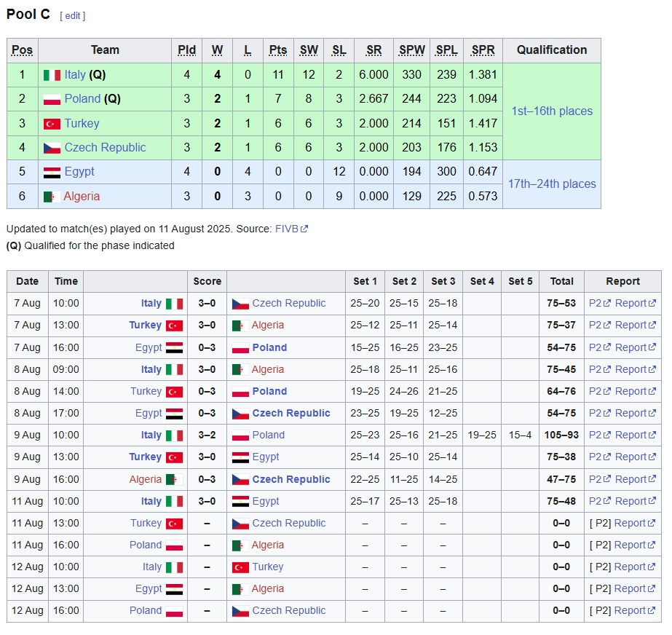Click external link icon next to FIVB
Screen dimensions: 672x635
304,229
